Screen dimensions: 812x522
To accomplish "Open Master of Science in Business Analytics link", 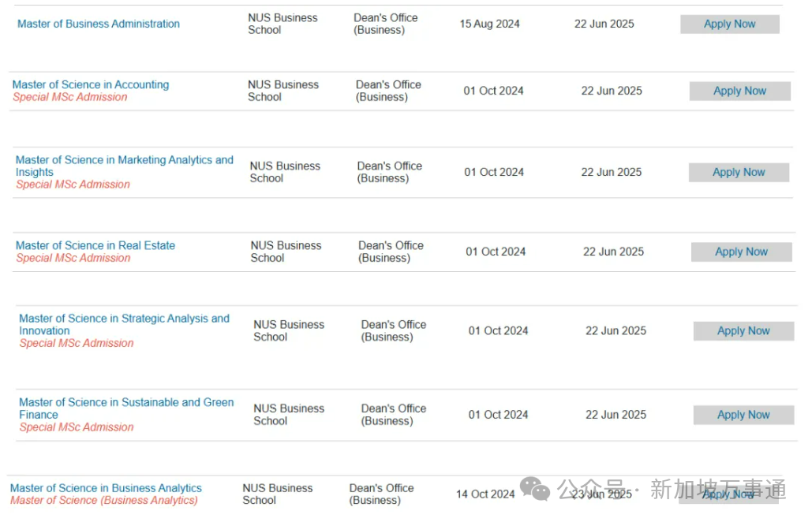I will pos(106,488).
